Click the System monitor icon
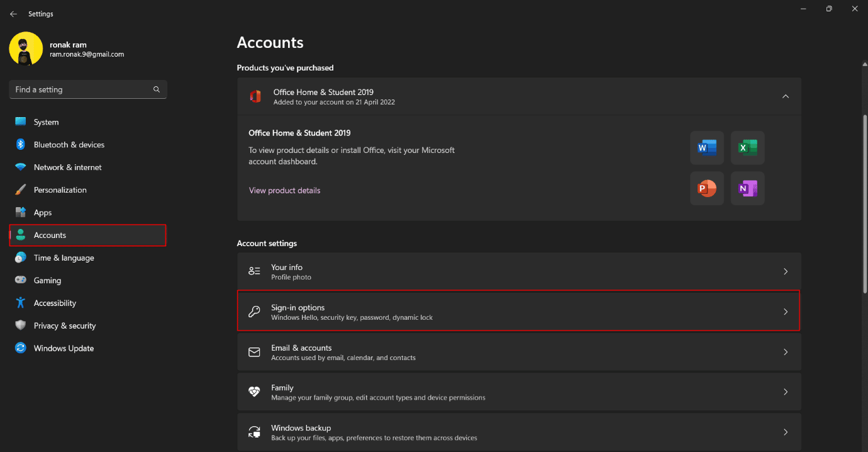Image resolution: width=868 pixels, height=452 pixels. tap(21, 122)
